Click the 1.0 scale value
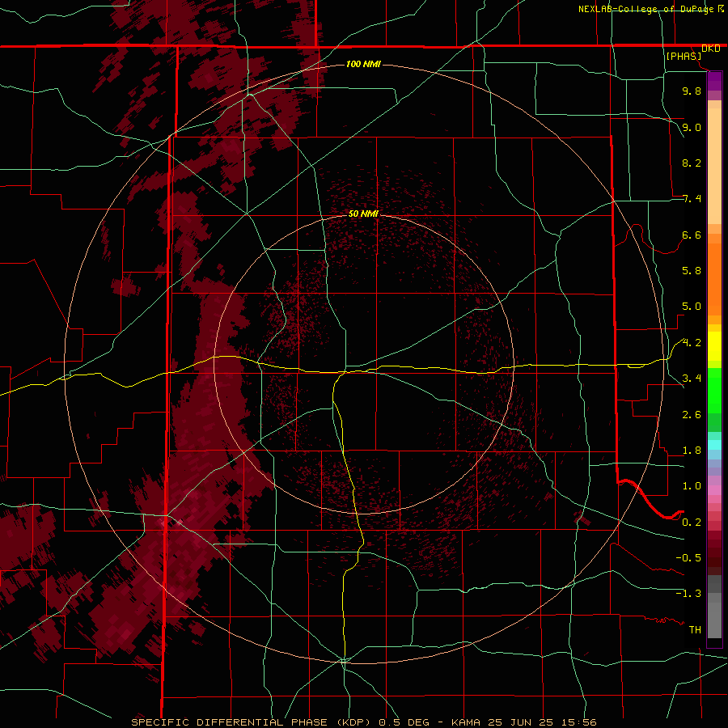This screenshot has height=728, width=728. coord(692,486)
